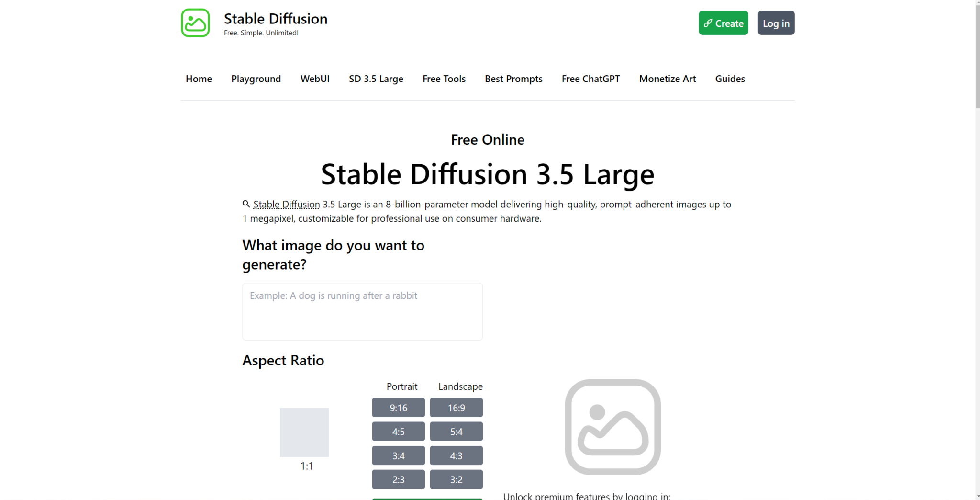Click the 'Portrait' column label
The height and width of the screenshot is (500, 980).
pyautogui.click(x=402, y=386)
